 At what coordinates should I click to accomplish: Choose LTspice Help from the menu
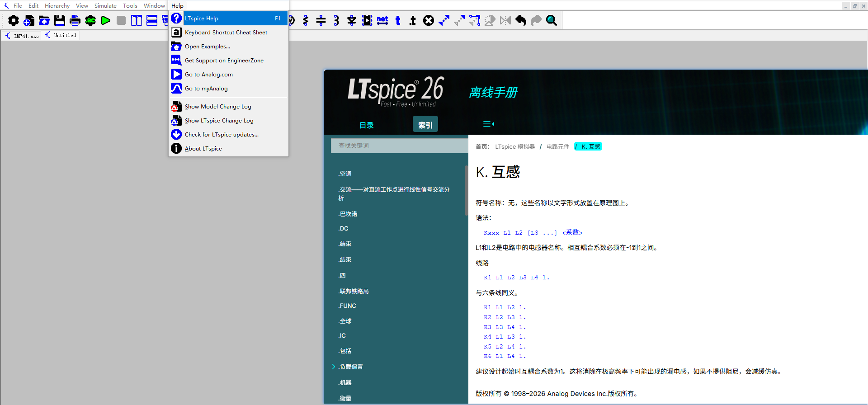(229, 19)
